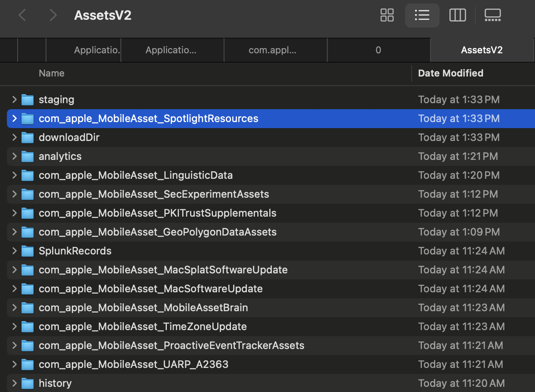Sort by Date Modified column header

pos(451,73)
